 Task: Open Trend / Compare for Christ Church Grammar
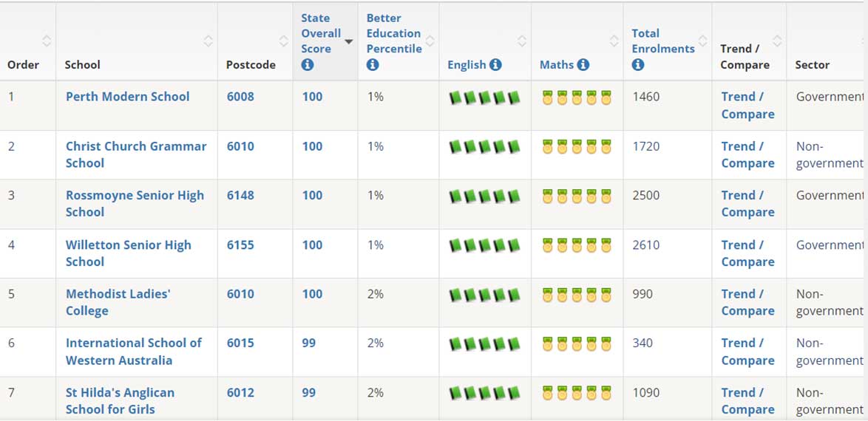[747, 154]
